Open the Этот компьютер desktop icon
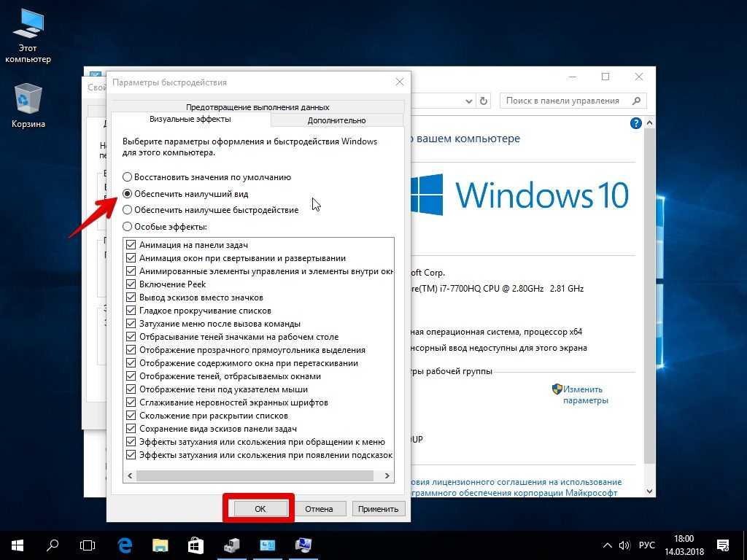The height and width of the screenshot is (560, 747). pos(28,37)
